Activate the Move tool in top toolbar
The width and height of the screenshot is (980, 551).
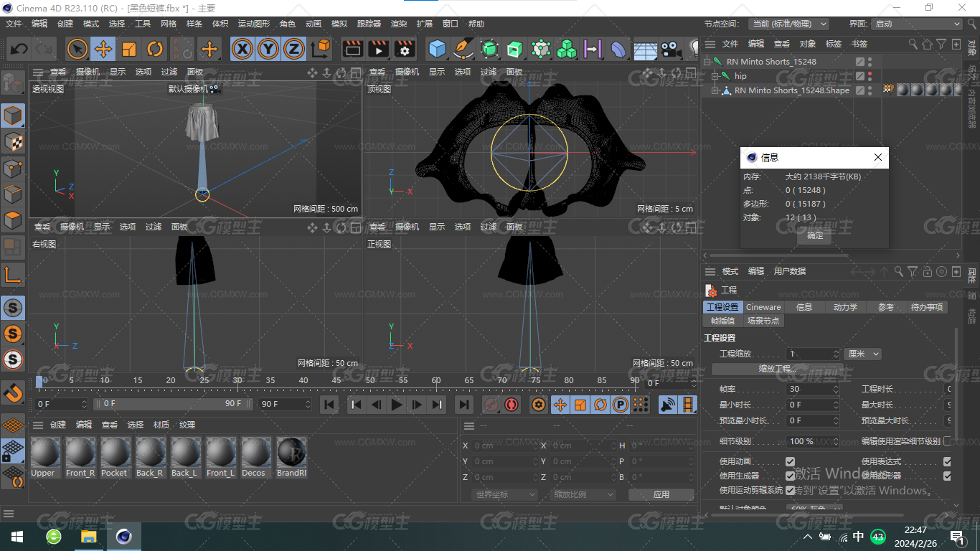point(103,49)
